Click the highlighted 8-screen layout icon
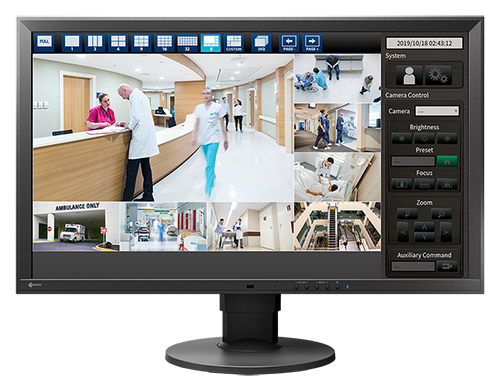Screen dimensions: 500x391 211,43
